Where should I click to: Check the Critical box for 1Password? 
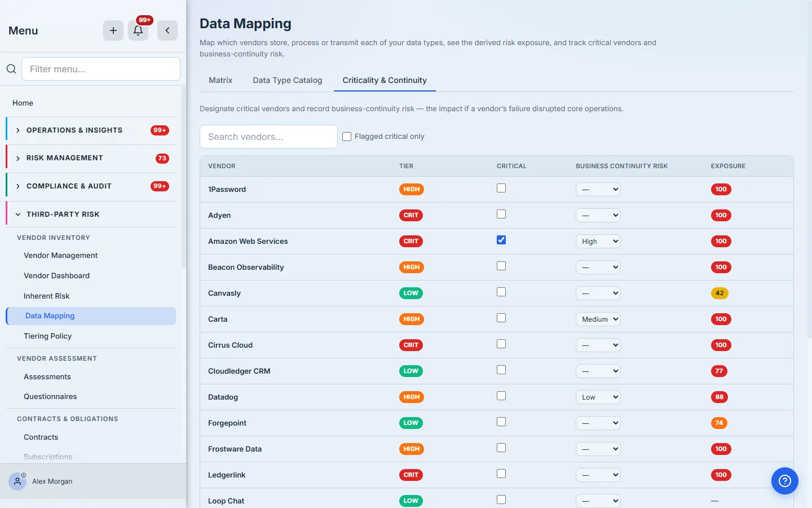click(501, 189)
